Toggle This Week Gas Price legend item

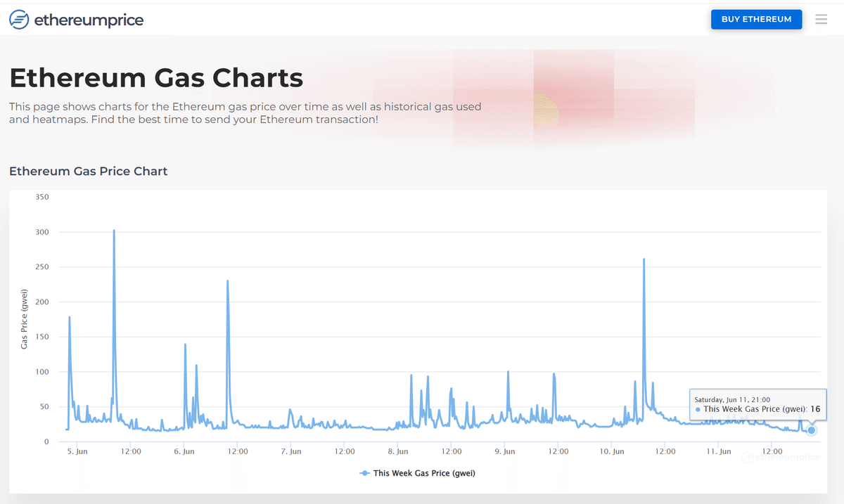[x=417, y=473]
